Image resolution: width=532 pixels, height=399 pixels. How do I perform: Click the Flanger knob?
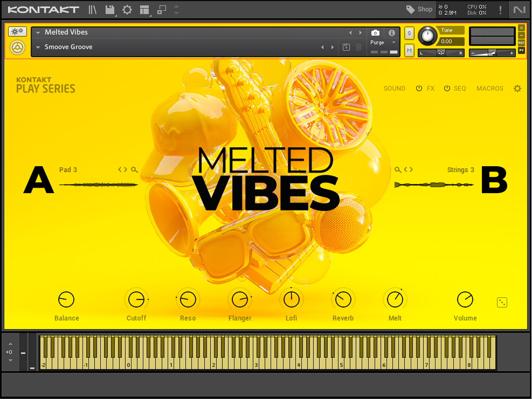240,300
